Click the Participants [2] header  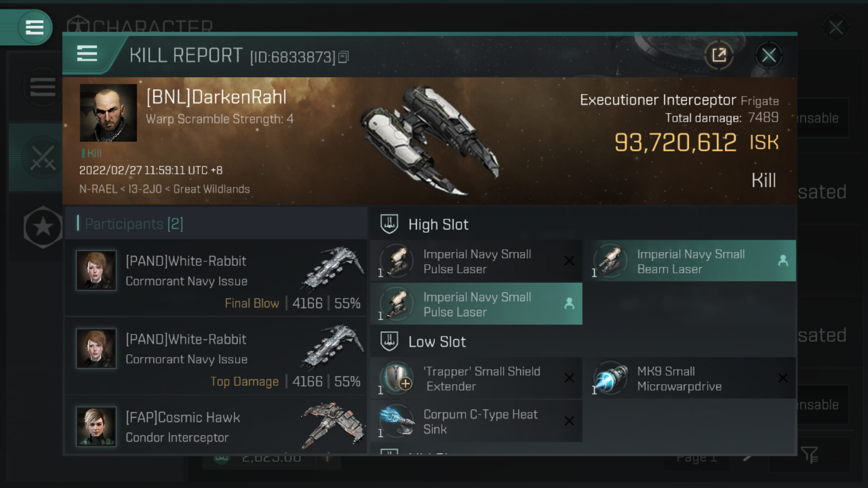point(134,224)
